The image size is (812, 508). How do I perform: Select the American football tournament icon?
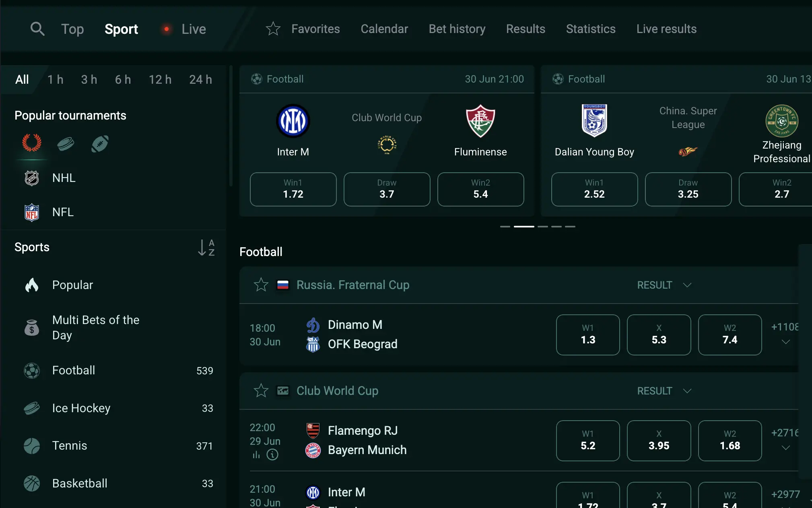100,144
